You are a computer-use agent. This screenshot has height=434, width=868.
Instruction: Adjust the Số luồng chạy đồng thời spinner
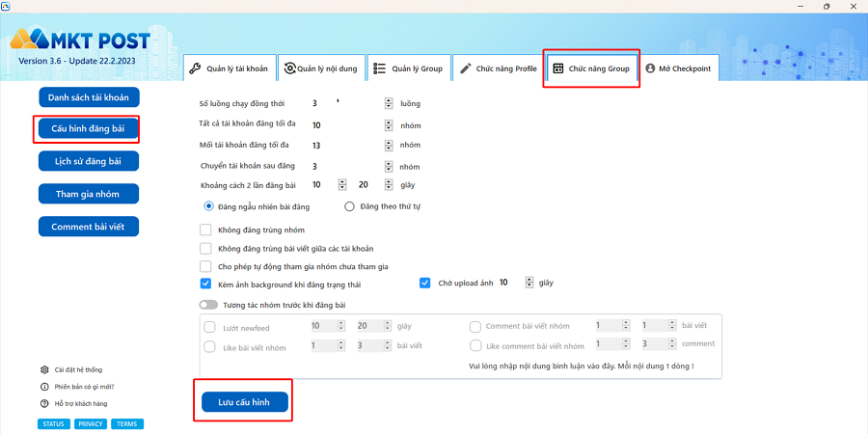[x=389, y=103]
